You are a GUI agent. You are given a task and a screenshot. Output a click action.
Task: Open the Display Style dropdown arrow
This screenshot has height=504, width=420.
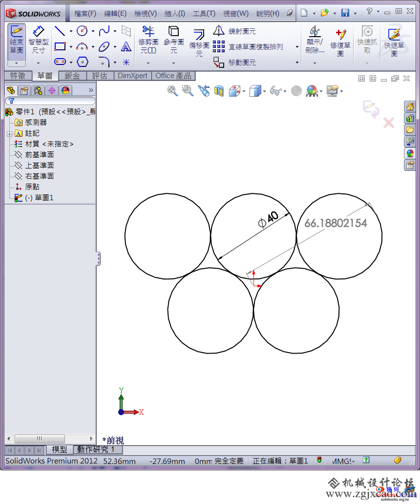[264, 91]
